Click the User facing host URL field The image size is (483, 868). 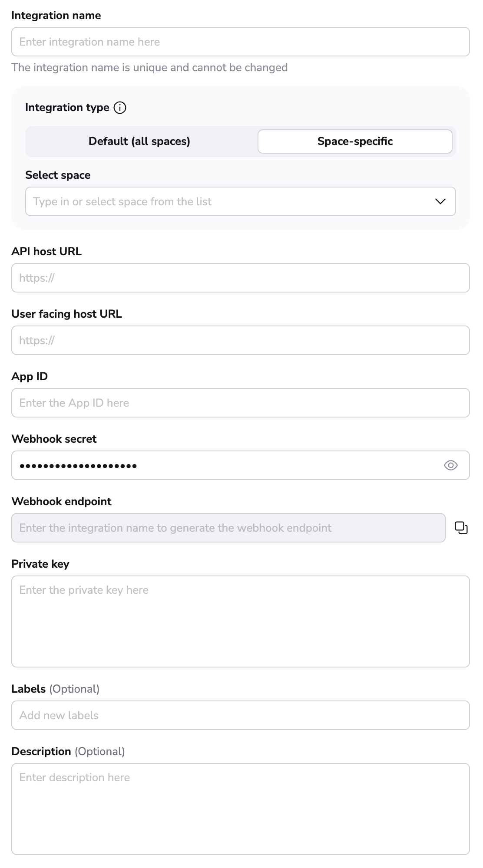click(x=240, y=340)
